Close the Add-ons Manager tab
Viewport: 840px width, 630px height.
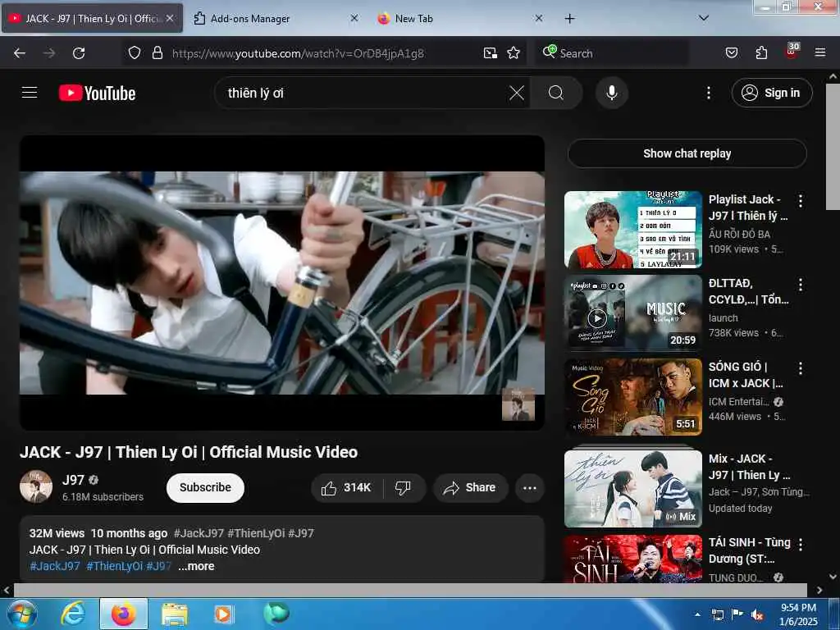354,18
